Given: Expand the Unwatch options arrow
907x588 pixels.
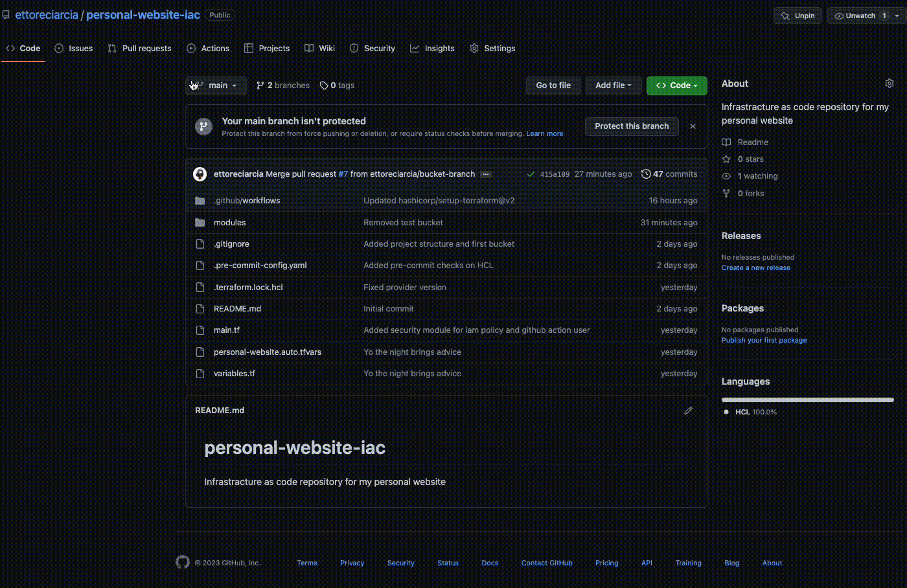Looking at the screenshot, I should click(897, 16).
